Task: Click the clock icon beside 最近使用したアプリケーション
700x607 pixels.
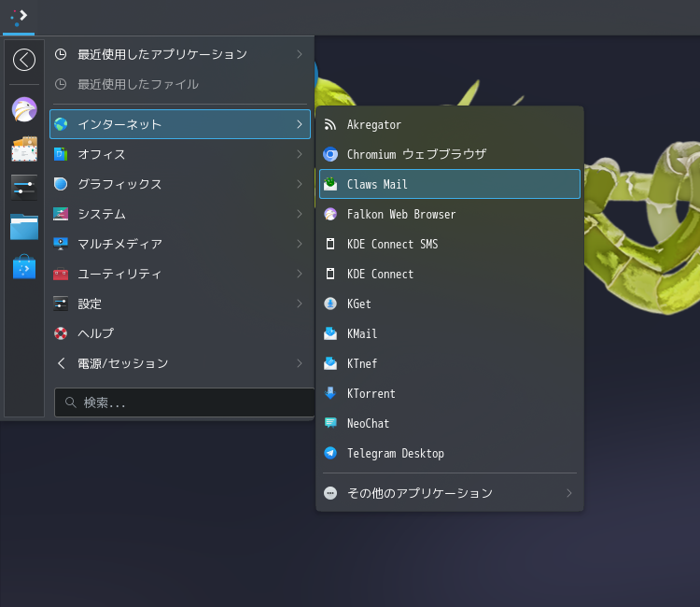Action: 61,54
